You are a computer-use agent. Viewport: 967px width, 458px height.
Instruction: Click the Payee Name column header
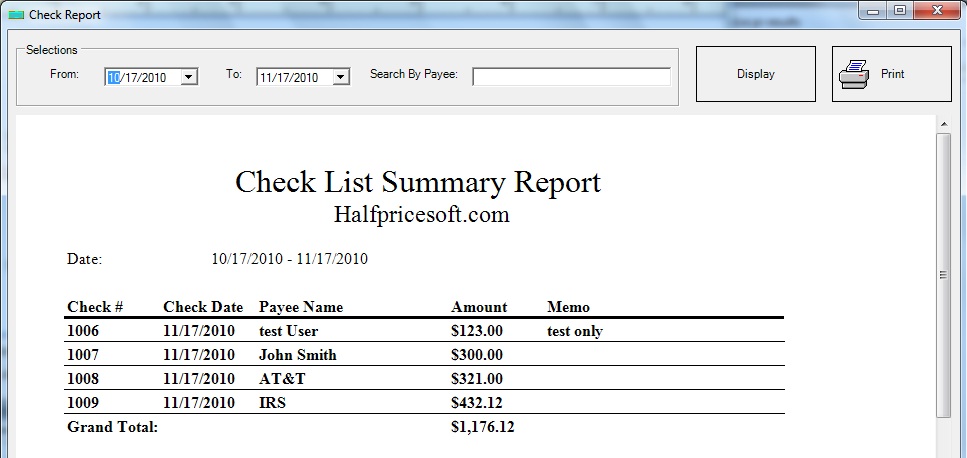click(x=300, y=307)
